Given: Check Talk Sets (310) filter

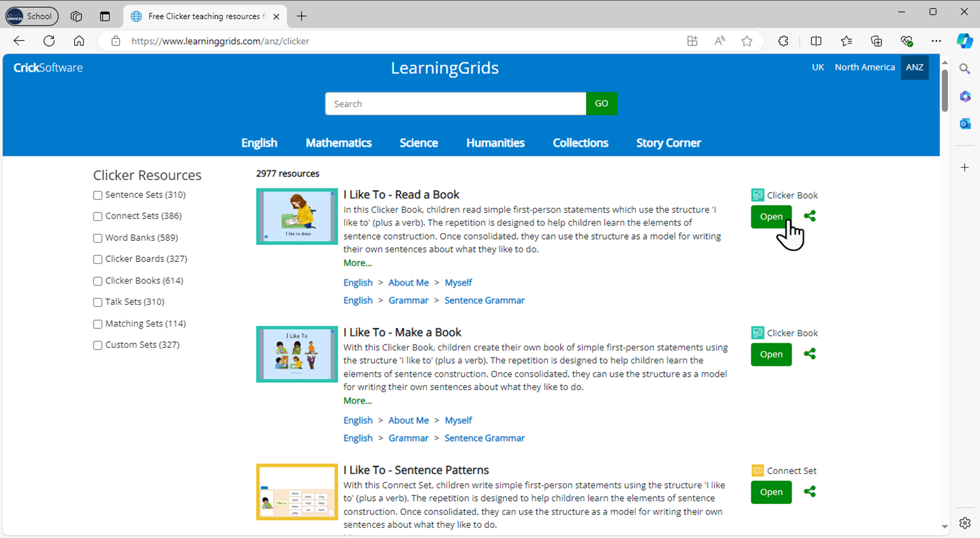Looking at the screenshot, I should pyautogui.click(x=98, y=302).
